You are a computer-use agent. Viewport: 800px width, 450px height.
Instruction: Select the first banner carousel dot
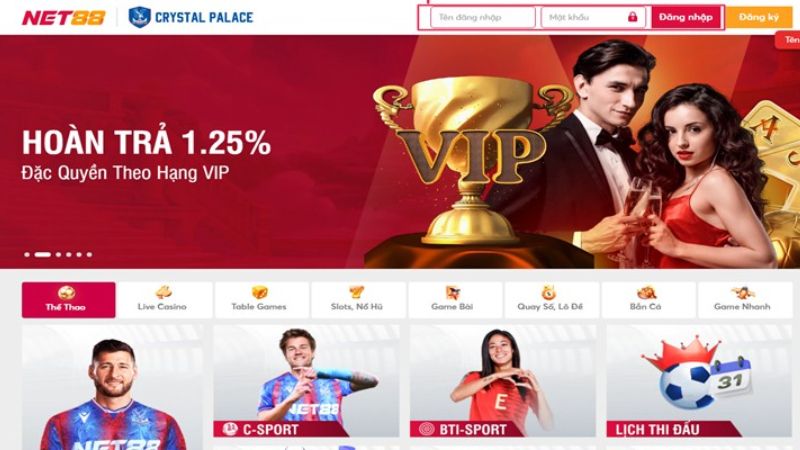27,254
